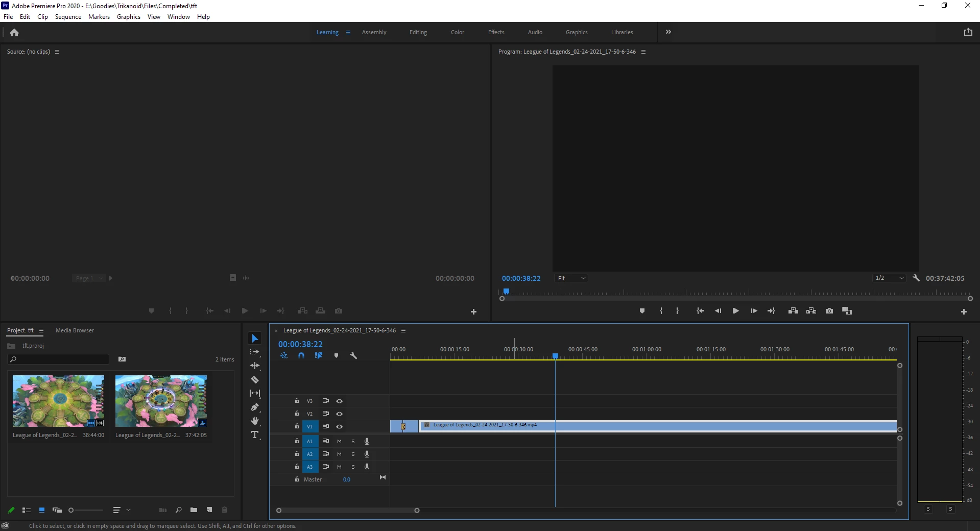
Task: Click the Home icon
Action: [14, 33]
